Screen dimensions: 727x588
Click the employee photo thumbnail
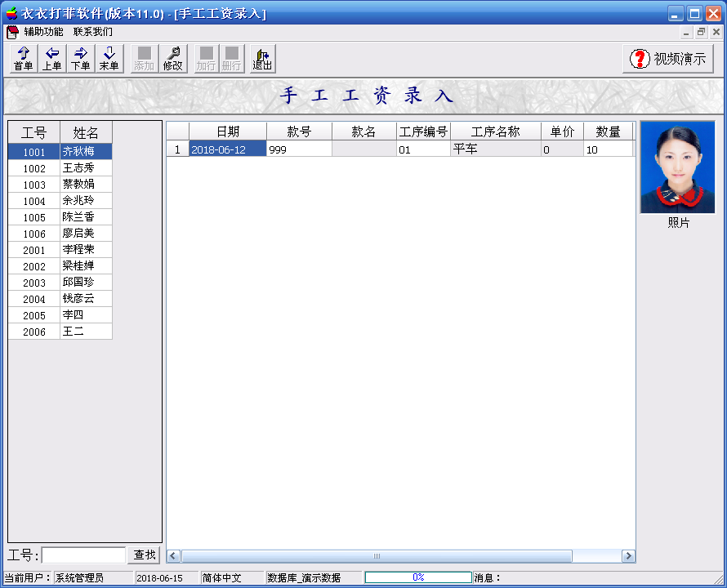pyautogui.click(x=677, y=167)
